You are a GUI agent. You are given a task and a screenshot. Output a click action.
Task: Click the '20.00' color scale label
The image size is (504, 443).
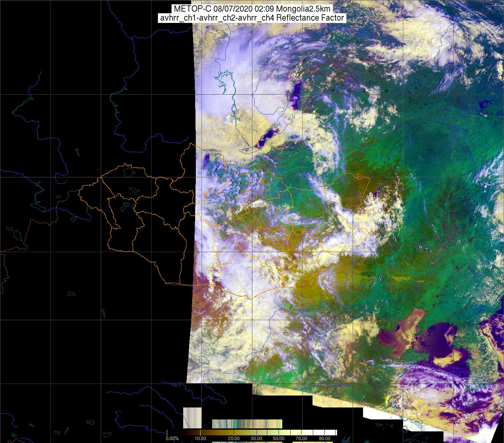(234, 439)
